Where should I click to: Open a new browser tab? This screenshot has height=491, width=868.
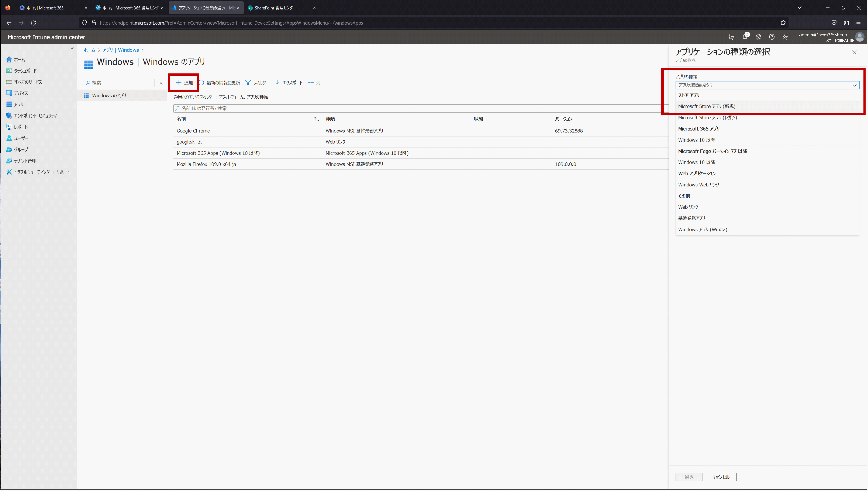[327, 8]
